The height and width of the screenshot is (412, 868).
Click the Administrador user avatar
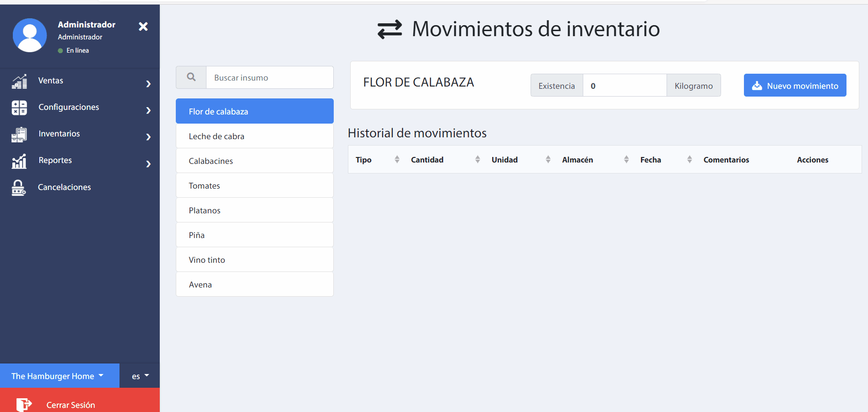click(x=30, y=36)
